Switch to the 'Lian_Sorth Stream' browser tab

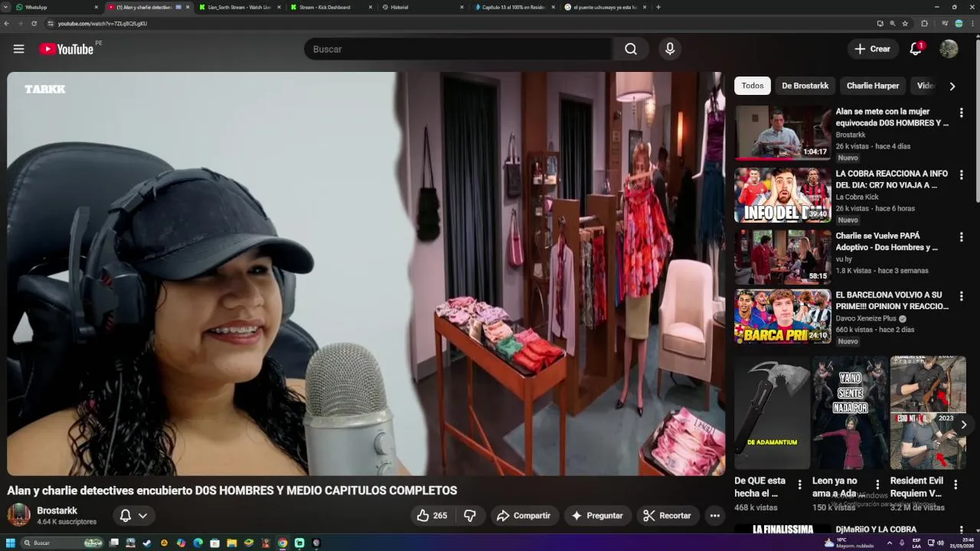[x=240, y=7]
